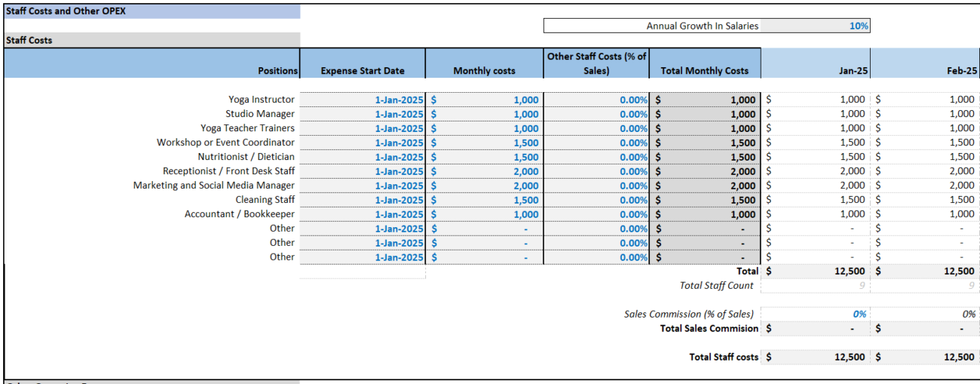The image size is (980, 384).
Task: Select the Annual Growth In Salaries 10% cell
Action: tap(816, 26)
